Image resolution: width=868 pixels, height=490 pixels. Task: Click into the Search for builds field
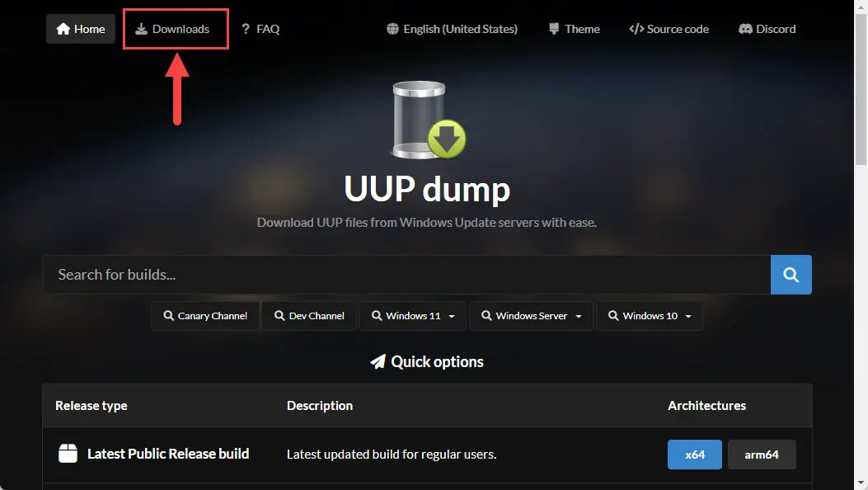coord(407,275)
